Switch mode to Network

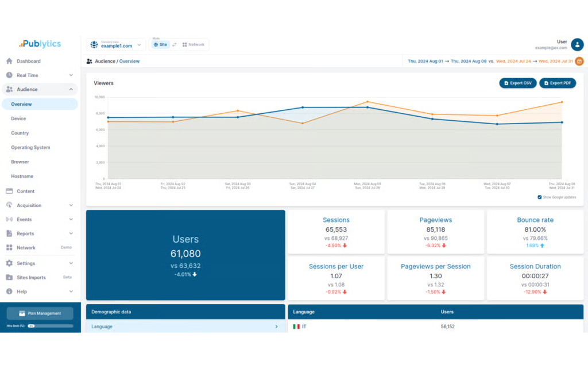click(x=193, y=45)
